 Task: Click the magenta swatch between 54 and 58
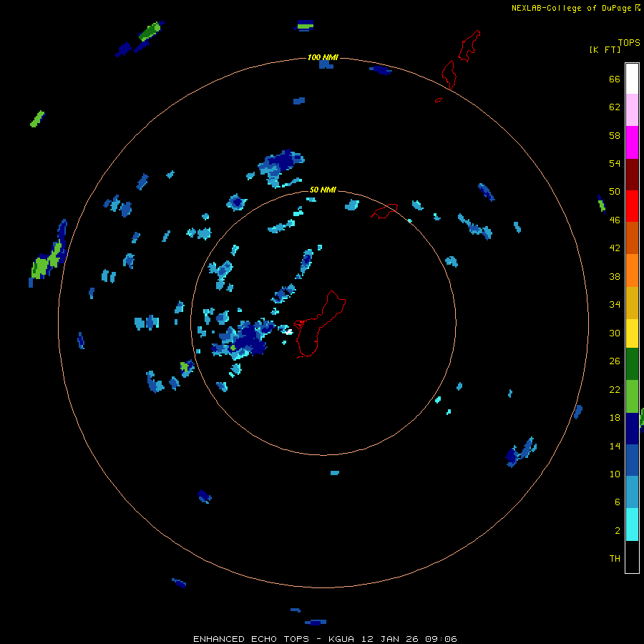tap(632, 142)
